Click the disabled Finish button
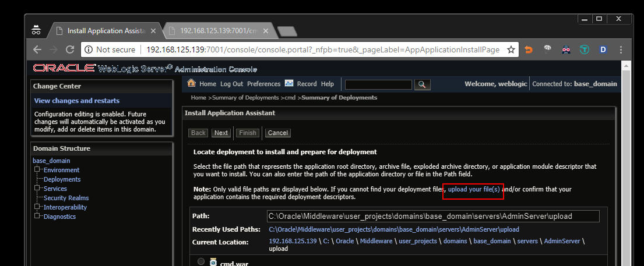Image resolution: width=644 pixels, height=266 pixels. (248, 133)
